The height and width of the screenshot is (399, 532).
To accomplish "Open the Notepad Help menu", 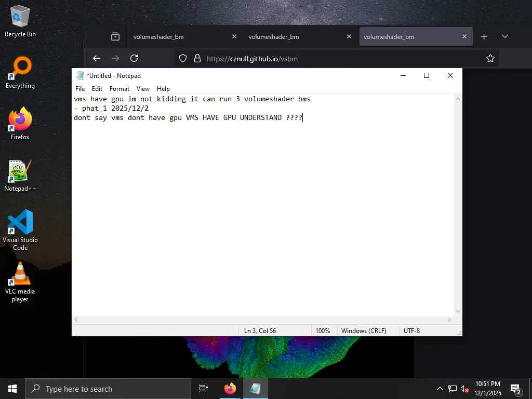I will pyautogui.click(x=163, y=88).
